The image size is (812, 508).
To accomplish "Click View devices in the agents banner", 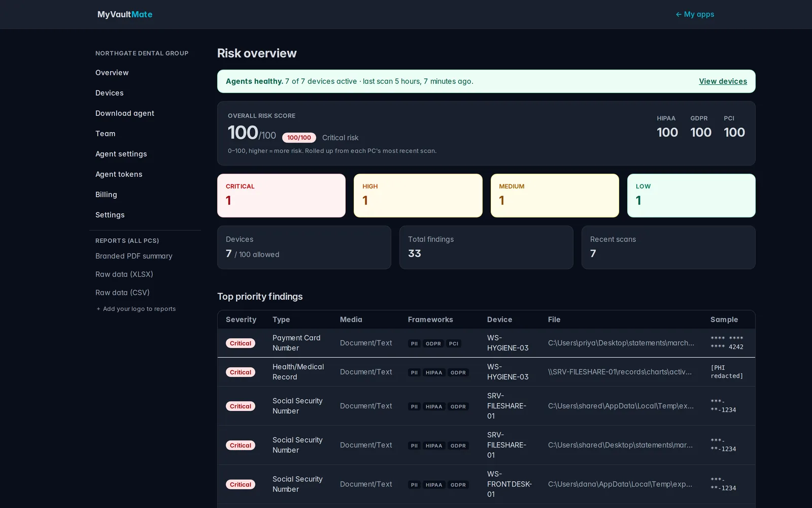I will click(723, 81).
